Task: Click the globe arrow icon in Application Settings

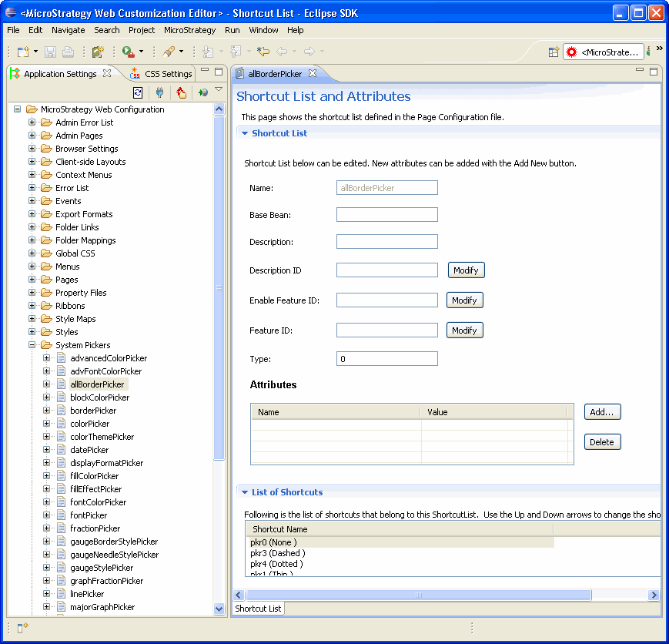Action: [203, 92]
